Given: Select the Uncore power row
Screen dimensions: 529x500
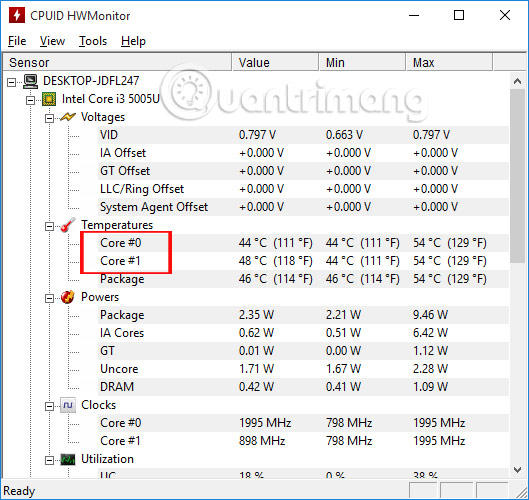Looking at the screenshot, I should point(304,369).
